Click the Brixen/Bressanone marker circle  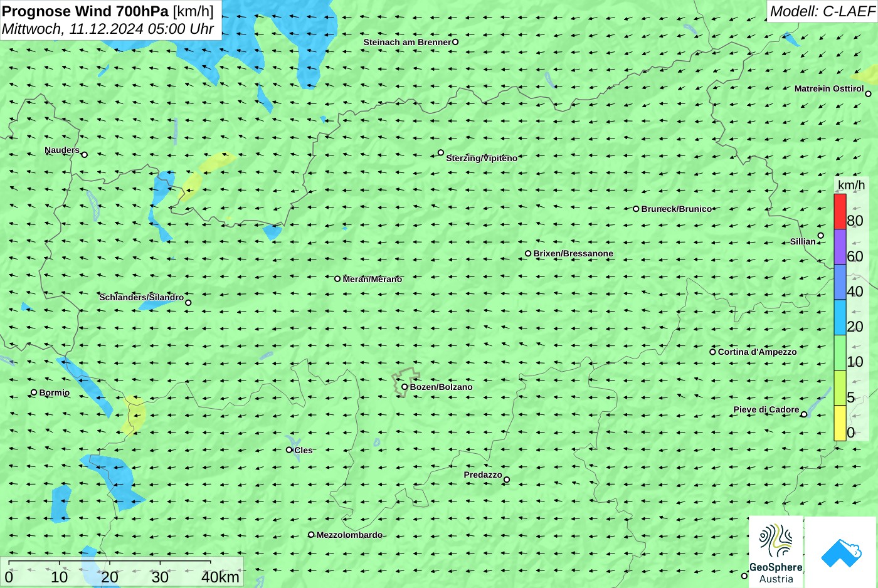[x=528, y=253]
